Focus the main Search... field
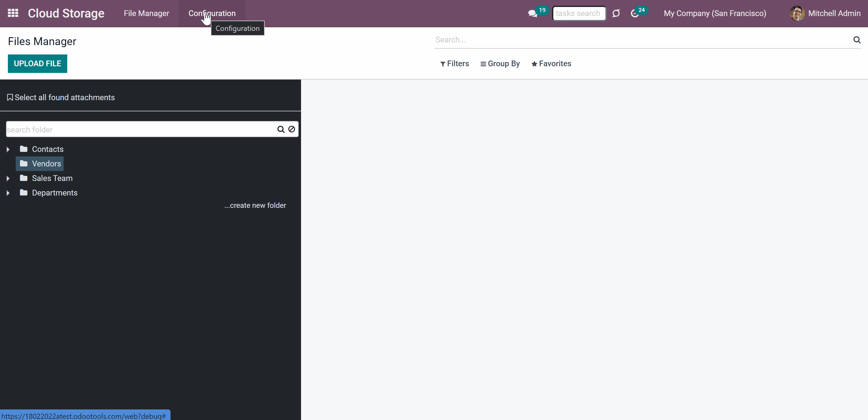This screenshot has height=420, width=868. pyautogui.click(x=643, y=40)
